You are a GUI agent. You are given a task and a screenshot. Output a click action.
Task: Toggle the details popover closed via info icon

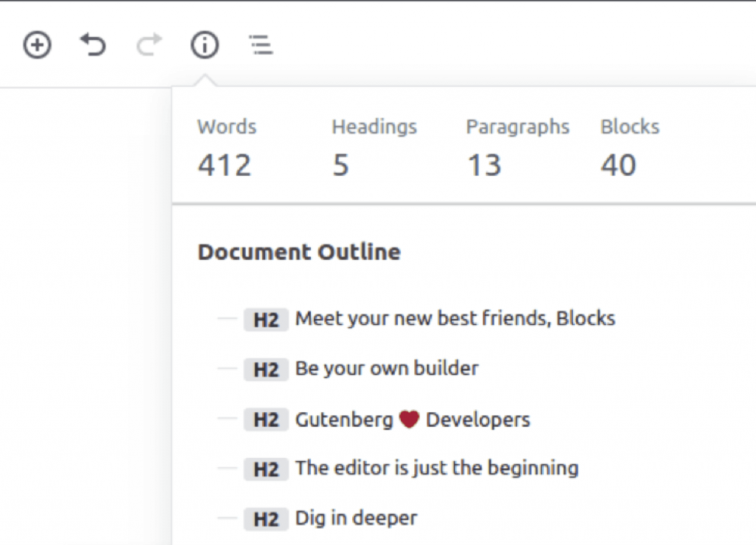tap(205, 45)
